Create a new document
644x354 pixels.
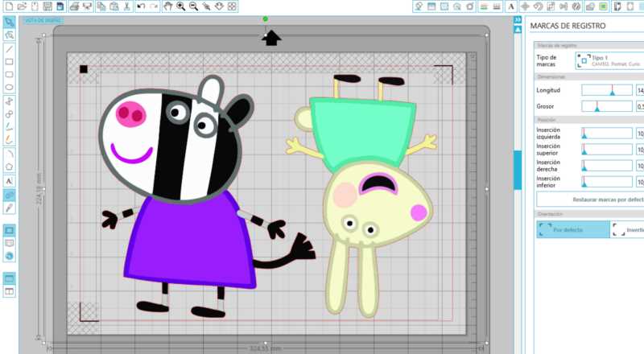[x=9, y=6]
